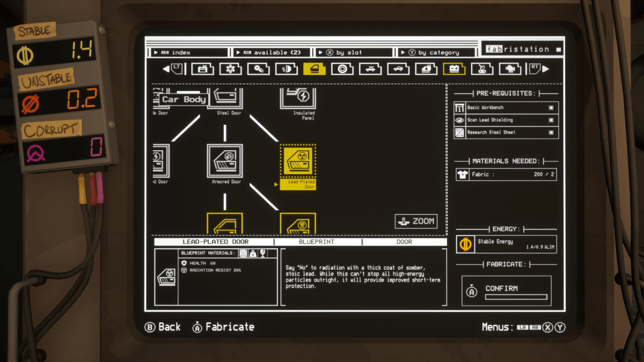Select the Fabric material requirement row
The height and width of the screenshot is (362, 644).
506,174
